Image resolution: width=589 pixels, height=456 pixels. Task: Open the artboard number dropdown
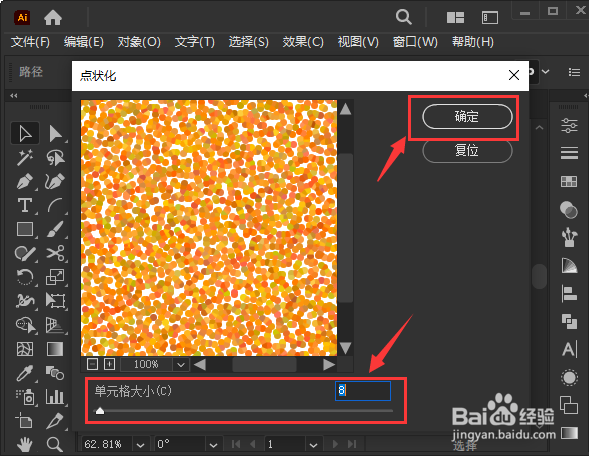tap(314, 445)
